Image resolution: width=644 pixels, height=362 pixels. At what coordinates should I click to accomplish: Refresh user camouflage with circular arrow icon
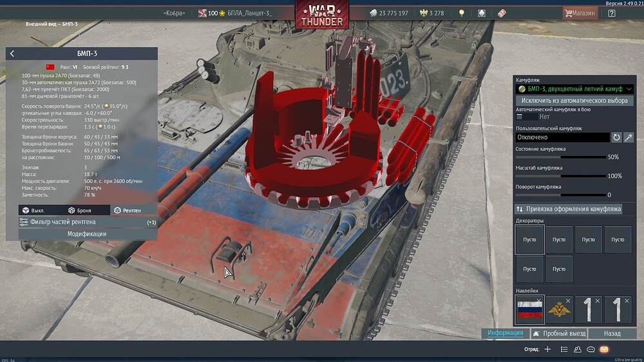[x=616, y=137]
